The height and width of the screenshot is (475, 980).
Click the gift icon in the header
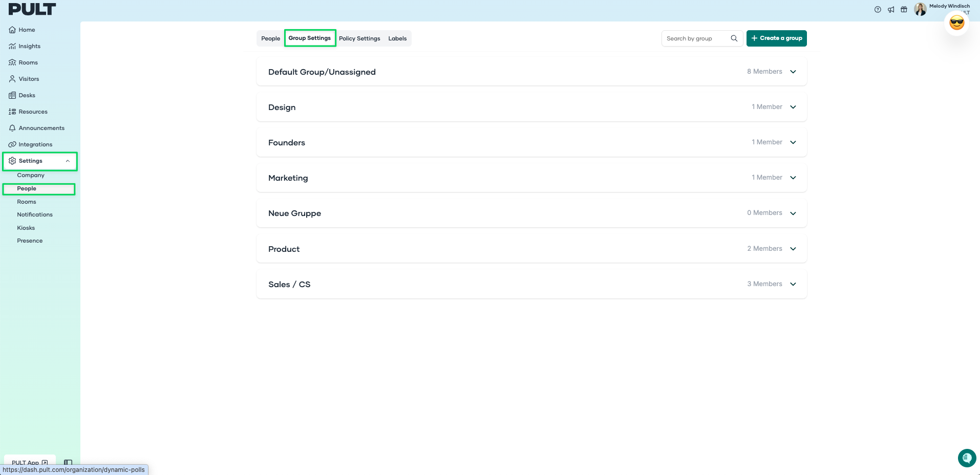(904, 9)
